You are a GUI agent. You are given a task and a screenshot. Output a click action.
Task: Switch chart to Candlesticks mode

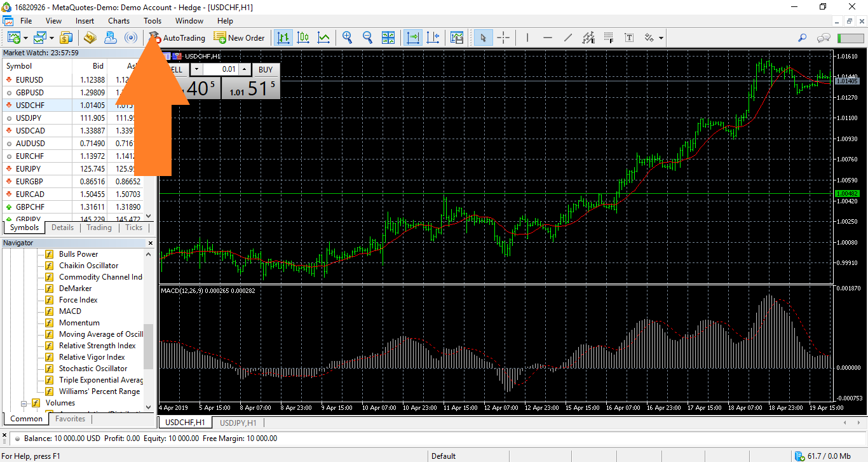(x=303, y=37)
